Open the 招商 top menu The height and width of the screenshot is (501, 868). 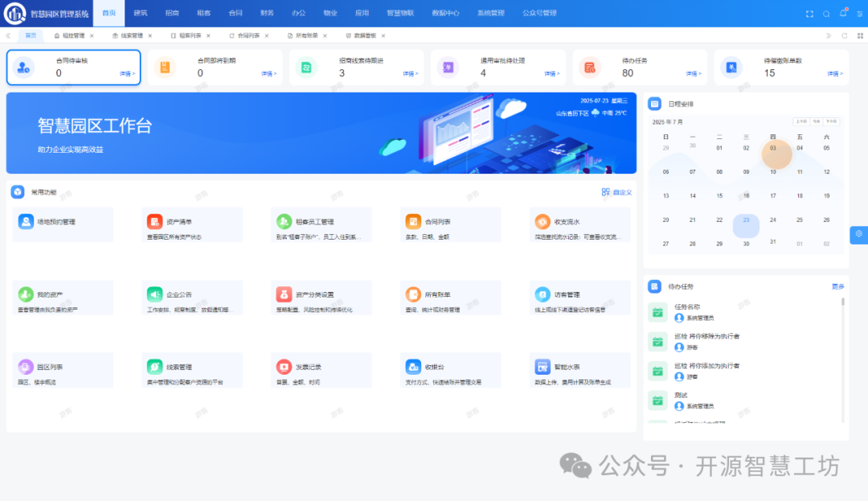pyautogui.click(x=172, y=13)
